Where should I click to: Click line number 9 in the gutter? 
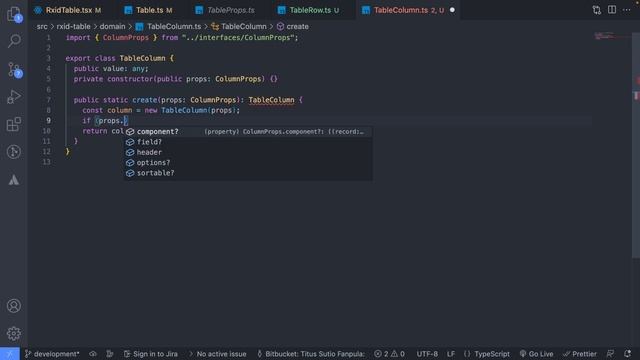click(48, 120)
